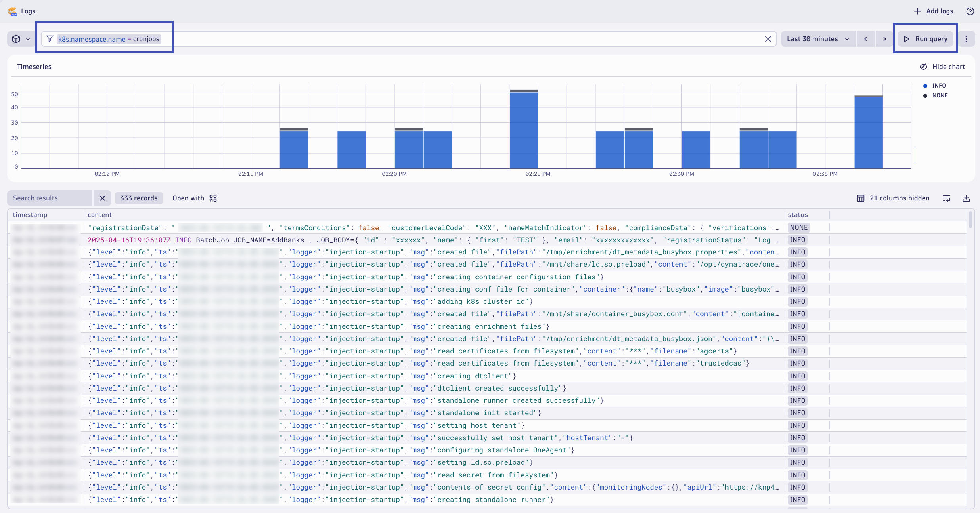
Task: Click 21 columns hidden settings
Action: (893, 198)
